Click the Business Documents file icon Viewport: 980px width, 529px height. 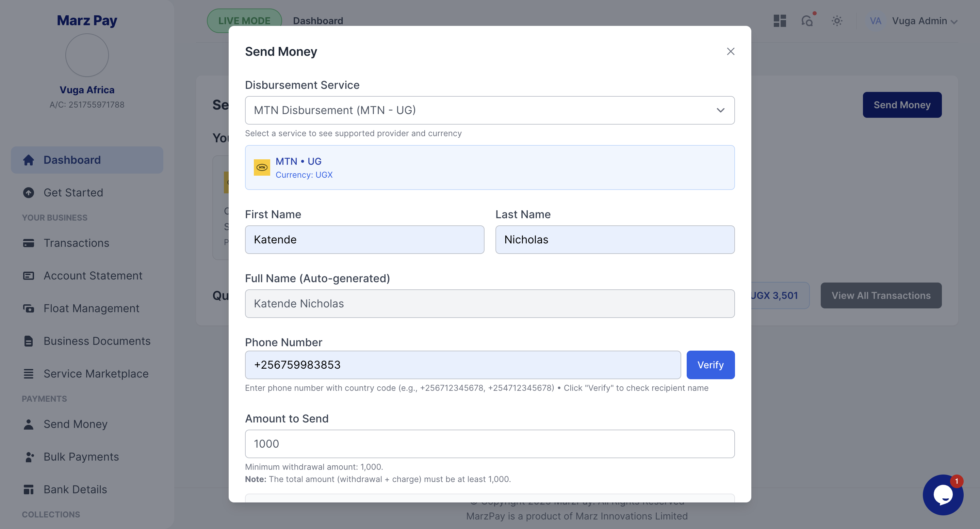coord(29,341)
